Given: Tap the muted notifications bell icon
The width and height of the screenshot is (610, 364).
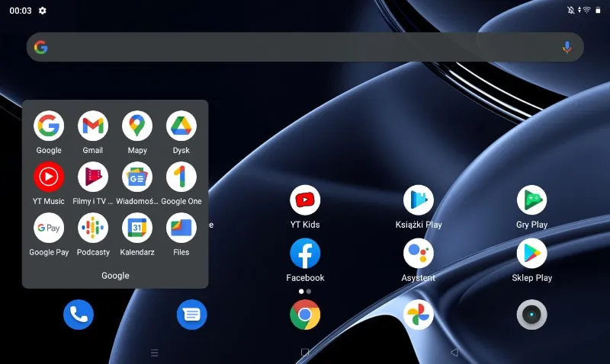Looking at the screenshot, I should point(570,10).
